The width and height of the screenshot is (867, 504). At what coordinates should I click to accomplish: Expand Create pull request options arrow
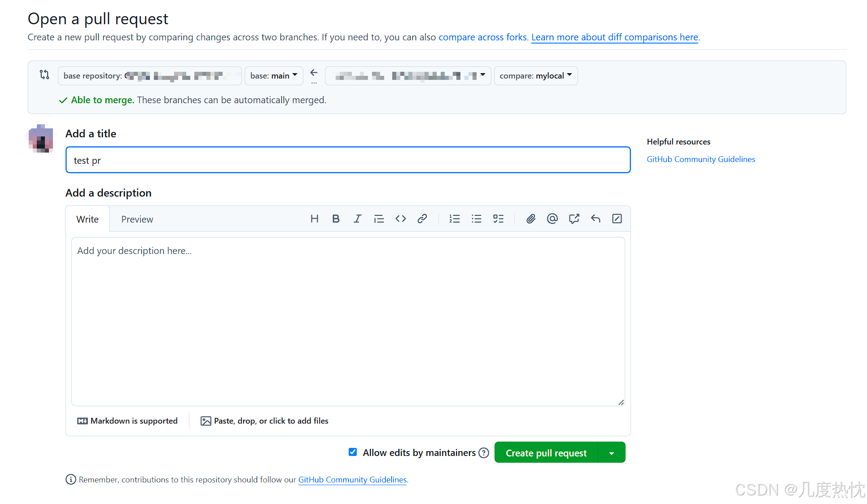(x=612, y=453)
